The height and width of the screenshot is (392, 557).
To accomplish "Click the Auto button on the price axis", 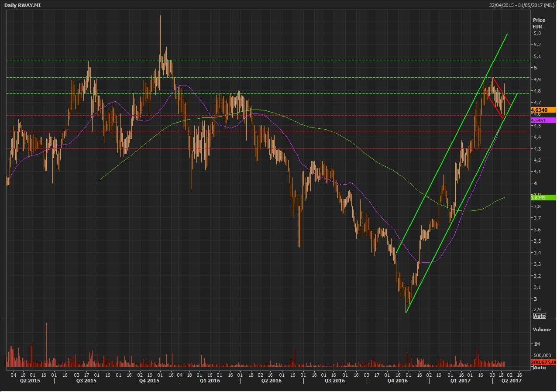I will (540, 316).
